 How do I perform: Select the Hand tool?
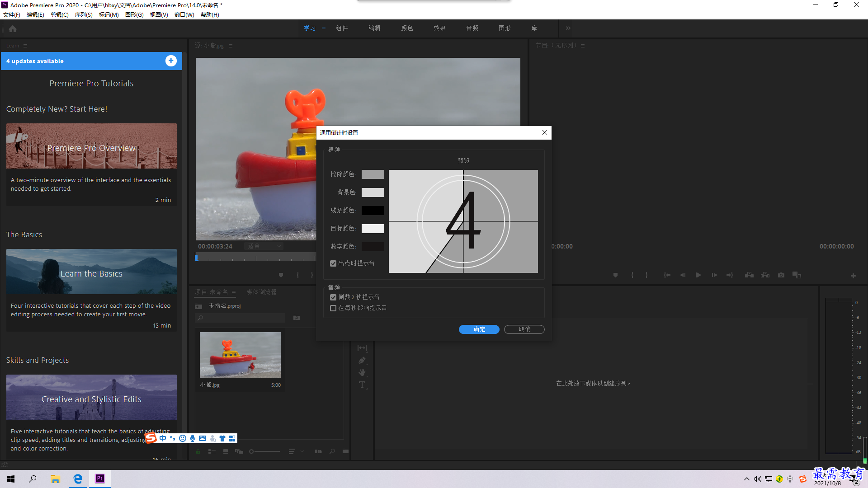pos(362,373)
